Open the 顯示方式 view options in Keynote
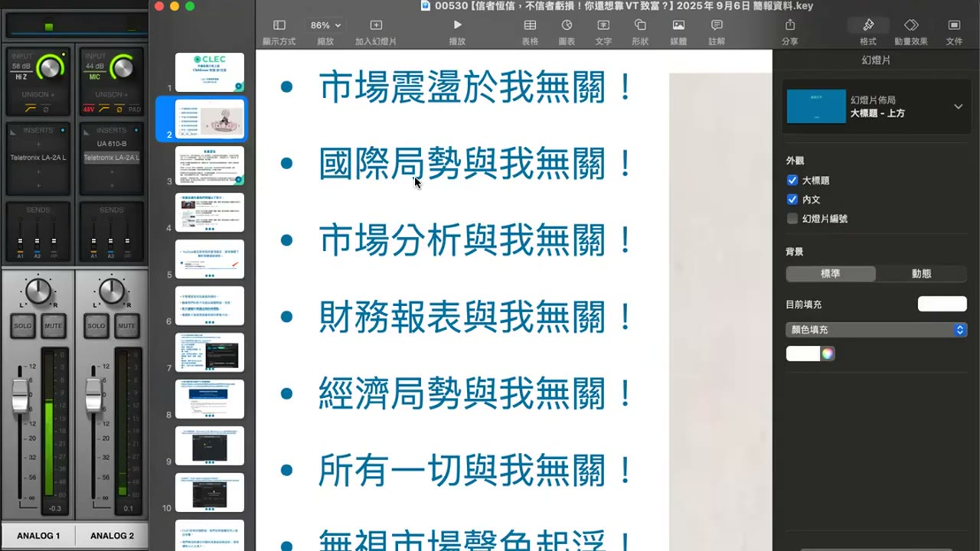Image resolution: width=980 pixels, height=551 pixels. tap(279, 25)
